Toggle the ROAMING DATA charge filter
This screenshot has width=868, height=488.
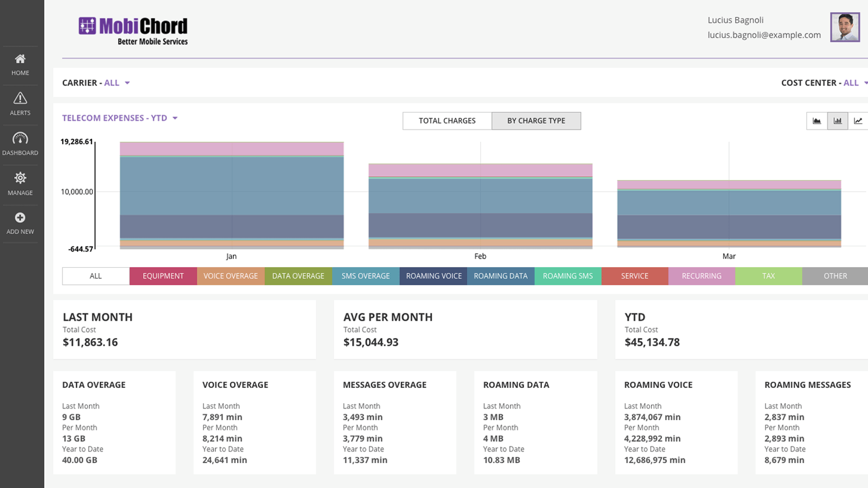(500, 275)
